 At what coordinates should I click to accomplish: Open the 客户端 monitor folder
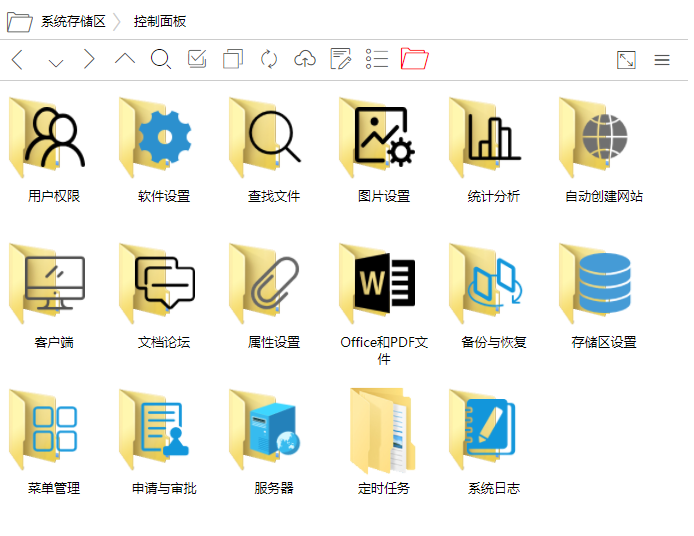pyautogui.click(x=47, y=283)
